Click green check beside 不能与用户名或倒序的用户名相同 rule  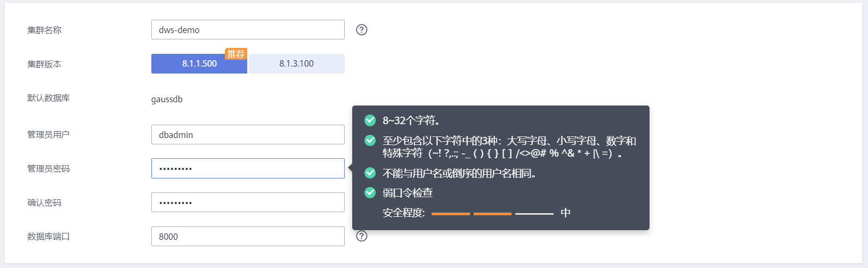[370, 173]
